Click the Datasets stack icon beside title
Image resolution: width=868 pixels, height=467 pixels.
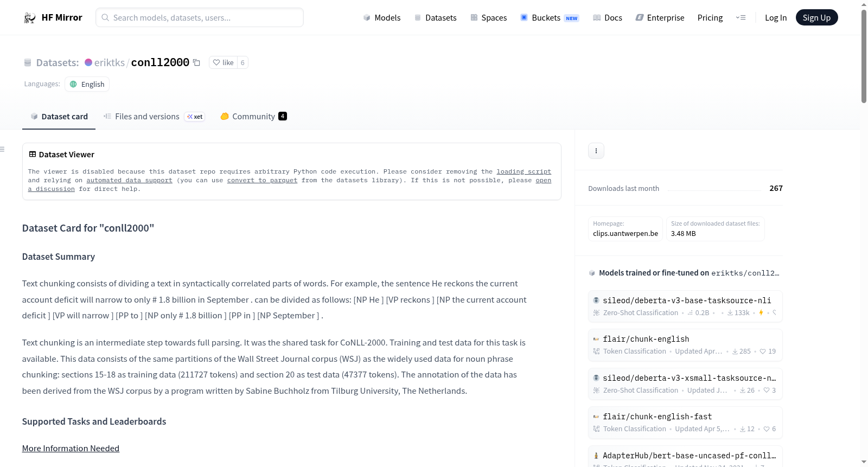(28, 63)
